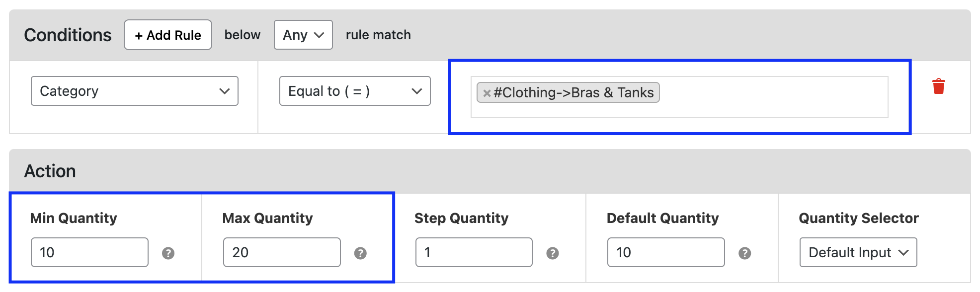Open the Equal to ( = ) operator dropdown
This screenshot has width=980, height=292.
tap(355, 91)
